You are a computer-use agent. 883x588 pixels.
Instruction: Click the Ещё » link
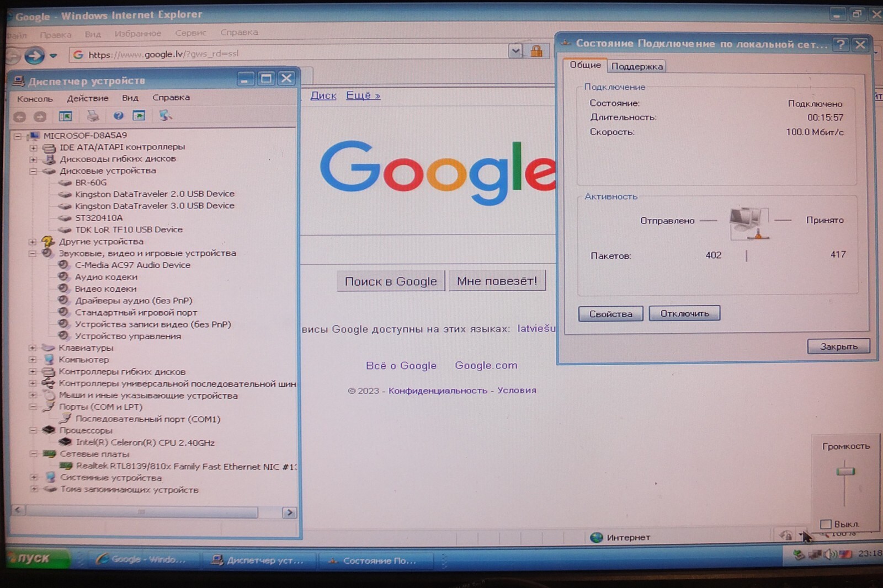pos(363,95)
